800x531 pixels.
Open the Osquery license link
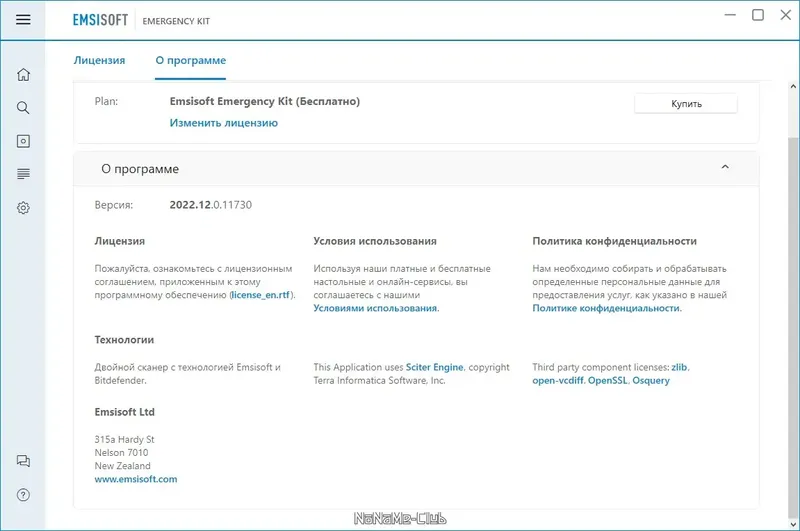click(x=651, y=381)
